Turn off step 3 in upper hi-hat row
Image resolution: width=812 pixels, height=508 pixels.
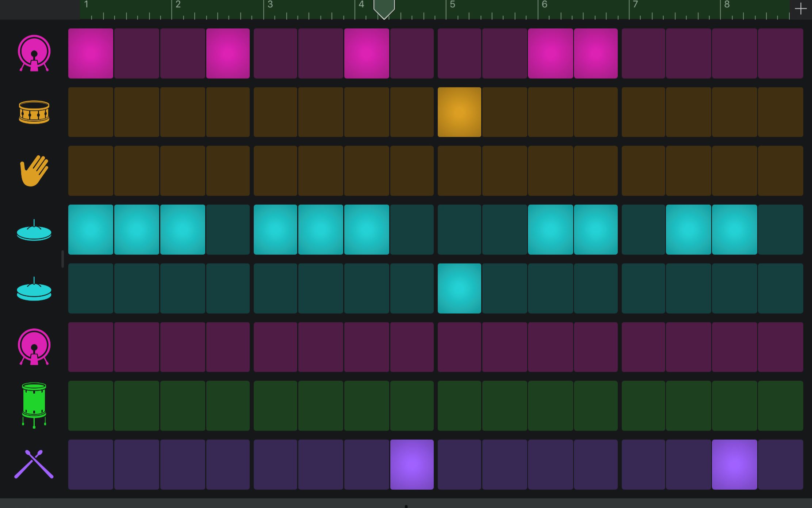(183, 230)
